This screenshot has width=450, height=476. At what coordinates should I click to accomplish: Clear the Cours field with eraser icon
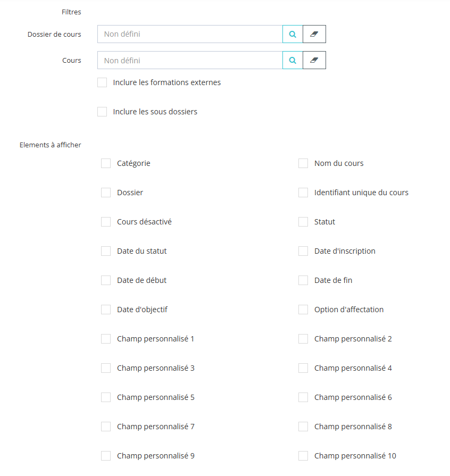tap(314, 61)
